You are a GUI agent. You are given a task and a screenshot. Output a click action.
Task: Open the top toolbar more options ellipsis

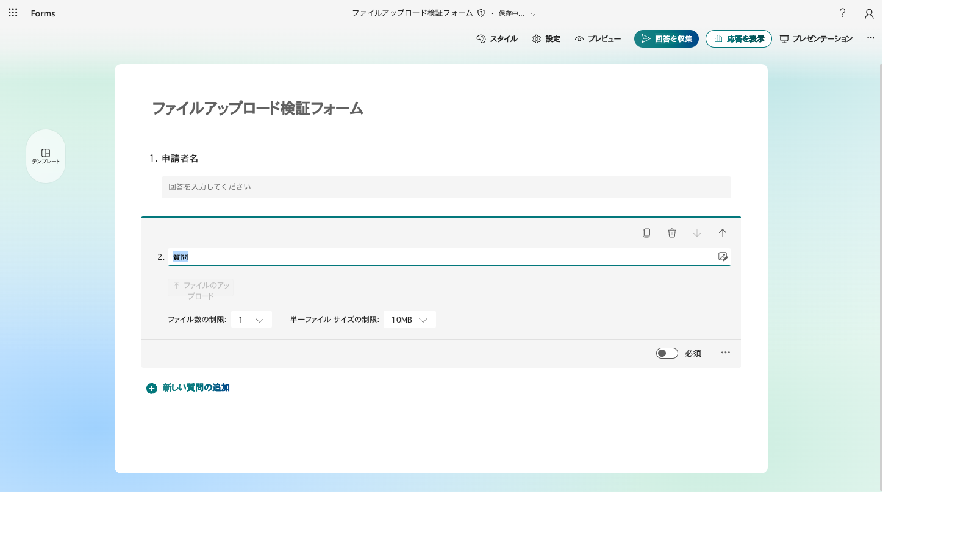coord(871,38)
